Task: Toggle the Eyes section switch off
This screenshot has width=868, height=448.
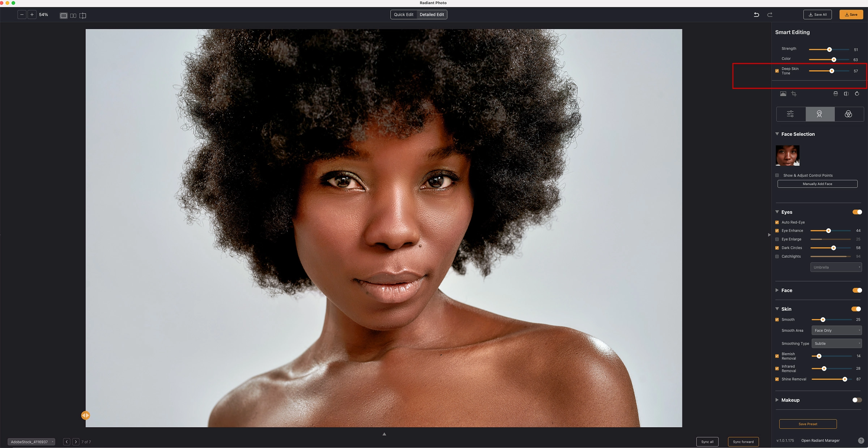Action: coord(857,212)
